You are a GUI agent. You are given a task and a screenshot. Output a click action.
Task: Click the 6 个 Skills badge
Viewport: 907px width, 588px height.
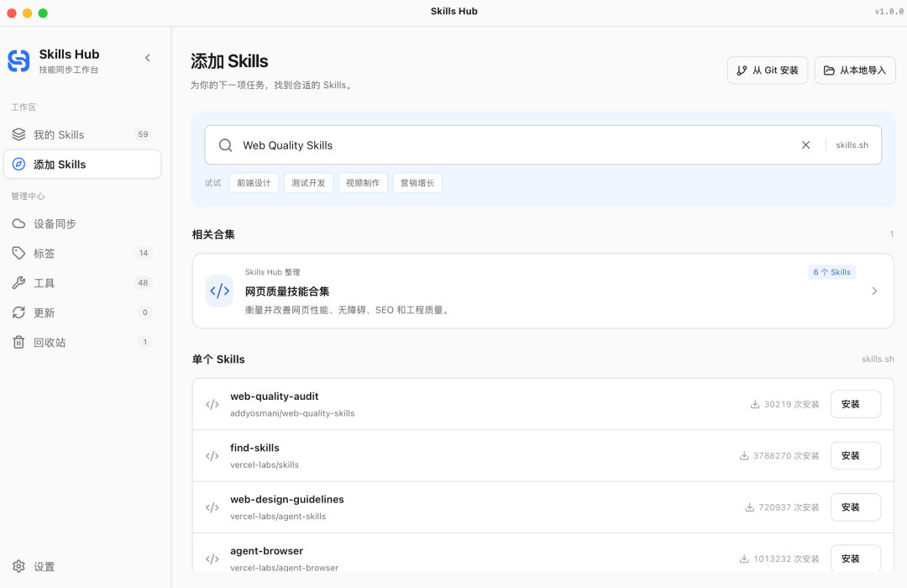click(x=831, y=272)
